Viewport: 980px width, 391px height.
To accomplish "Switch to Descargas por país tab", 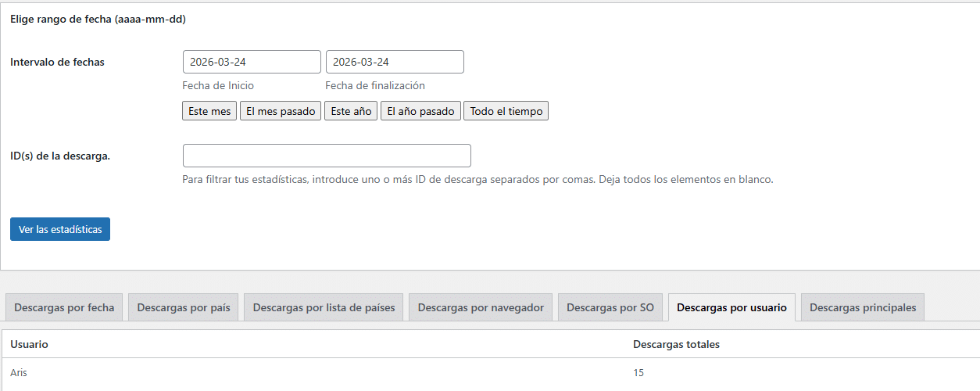I will tap(184, 307).
